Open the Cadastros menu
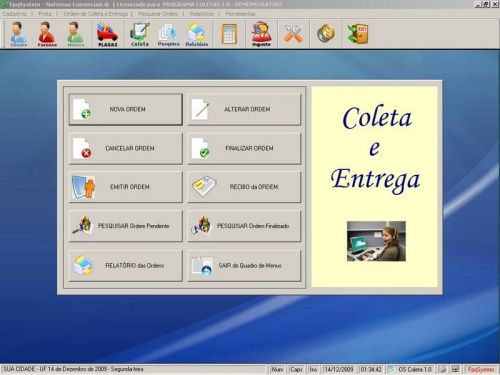This screenshot has height=375, width=500. (15, 14)
